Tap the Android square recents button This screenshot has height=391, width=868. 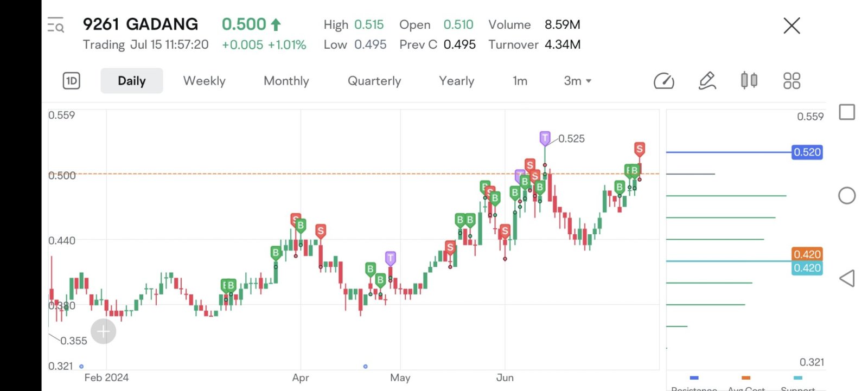click(847, 112)
